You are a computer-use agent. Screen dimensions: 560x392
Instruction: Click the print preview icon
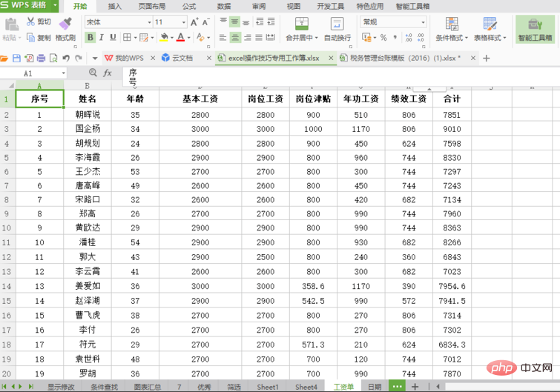point(53,58)
